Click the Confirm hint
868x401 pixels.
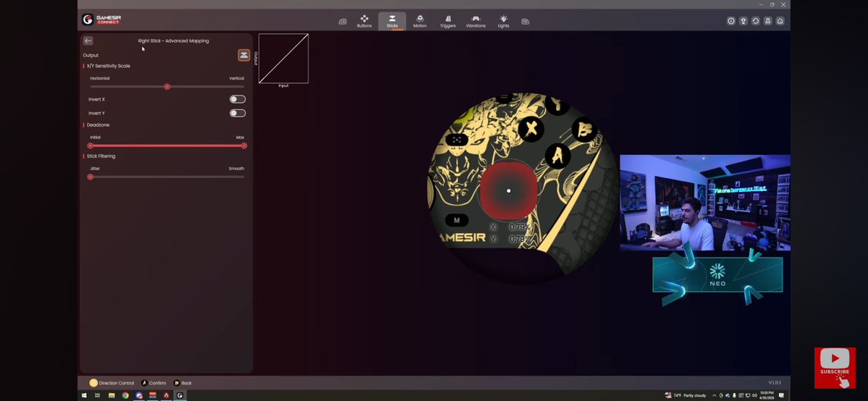[153, 383]
